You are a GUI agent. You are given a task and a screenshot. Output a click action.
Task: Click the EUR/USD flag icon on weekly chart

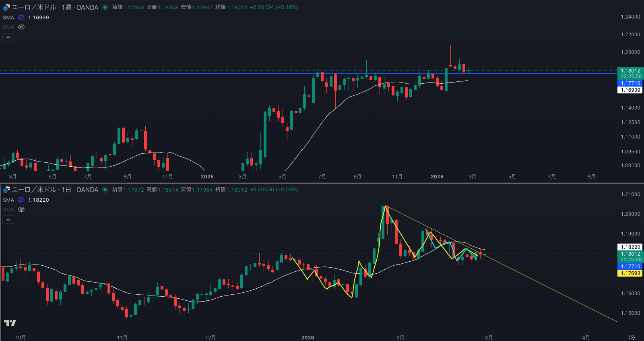(6, 7)
